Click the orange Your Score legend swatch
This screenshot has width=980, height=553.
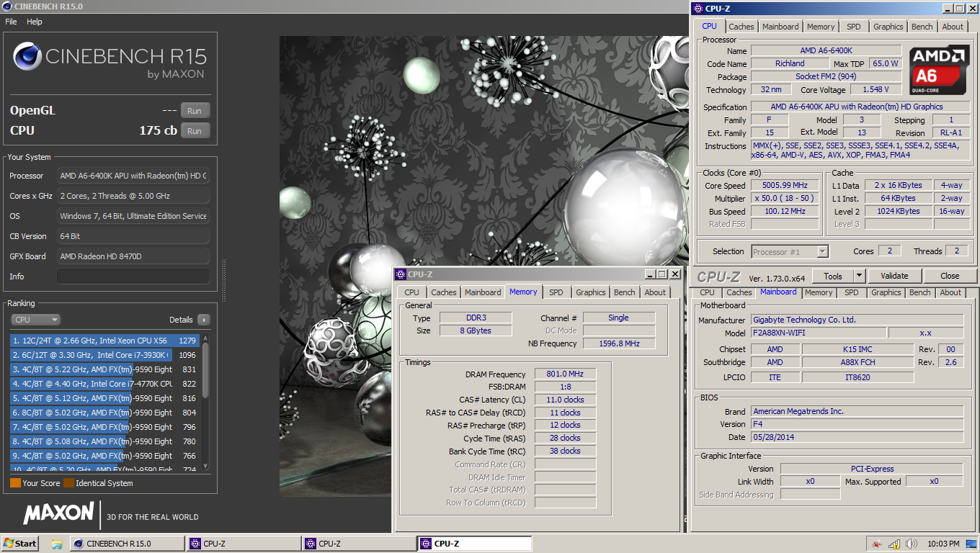[x=15, y=483]
